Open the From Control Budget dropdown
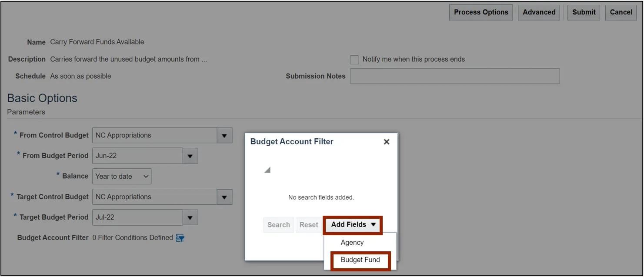 click(224, 135)
